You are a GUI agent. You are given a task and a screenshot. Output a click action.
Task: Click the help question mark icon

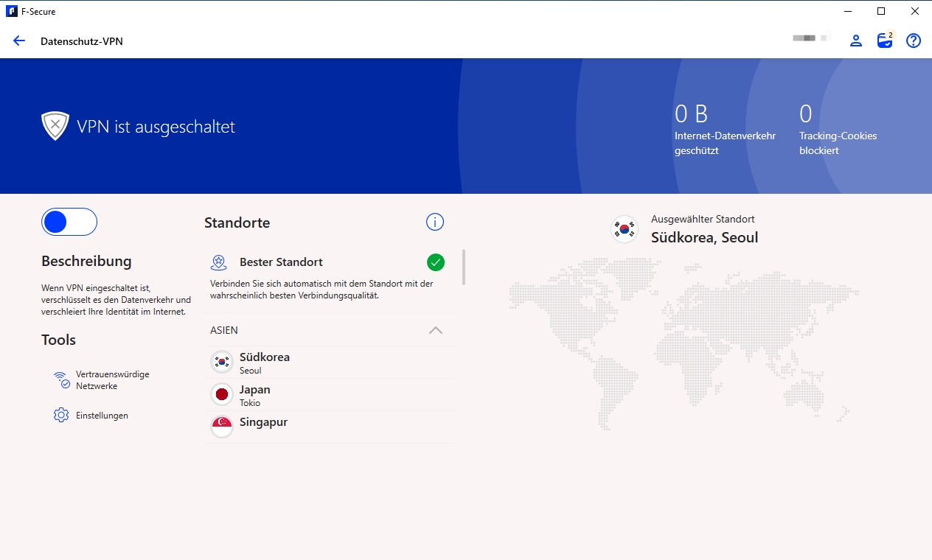tap(914, 41)
